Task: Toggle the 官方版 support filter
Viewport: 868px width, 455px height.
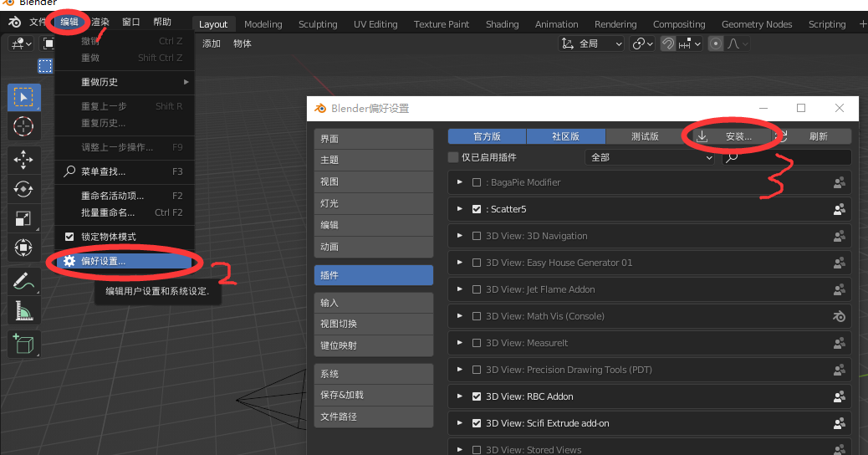Action: point(488,136)
